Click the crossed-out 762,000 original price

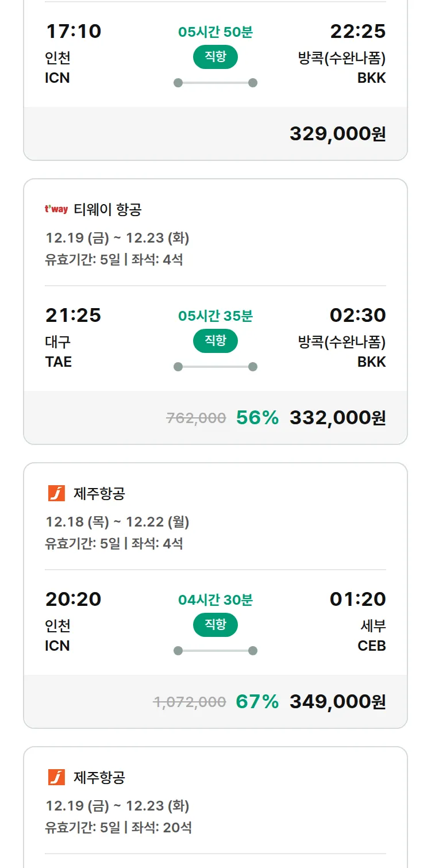tap(196, 418)
